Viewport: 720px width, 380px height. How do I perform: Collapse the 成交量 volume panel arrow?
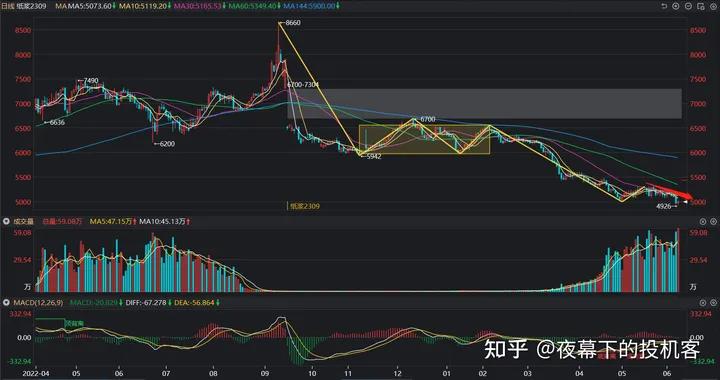6,221
